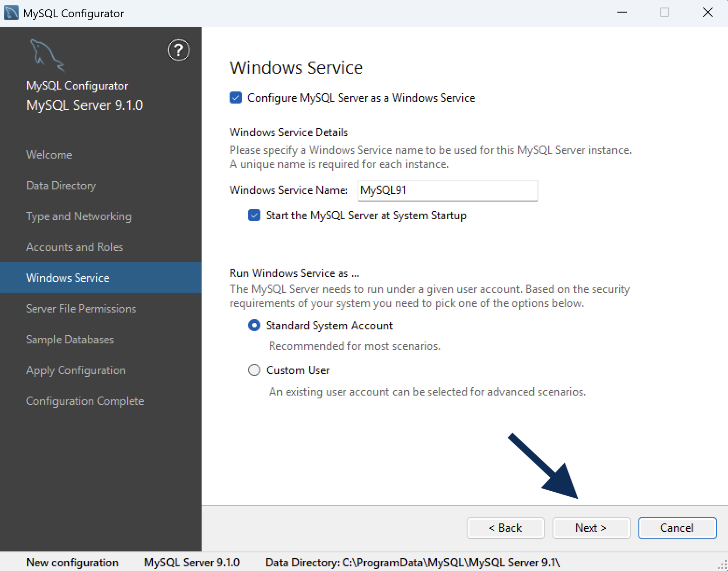
Task: Click the MySQL Server 9.1.0 status bar entry
Action: (192, 563)
